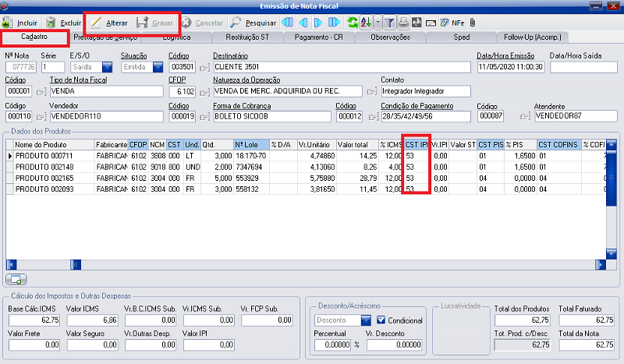624x364 pixels.
Task: Toggle the Condicional checkbox
Action: (381, 320)
